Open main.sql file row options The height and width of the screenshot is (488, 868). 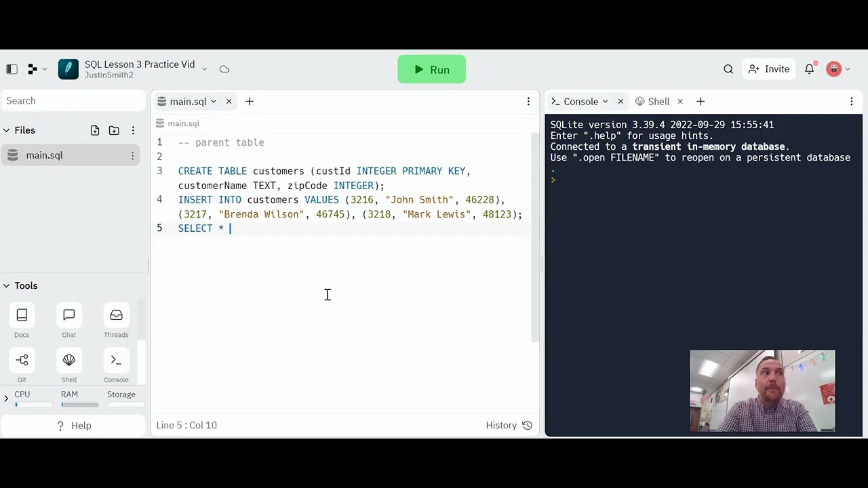(132, 156)
